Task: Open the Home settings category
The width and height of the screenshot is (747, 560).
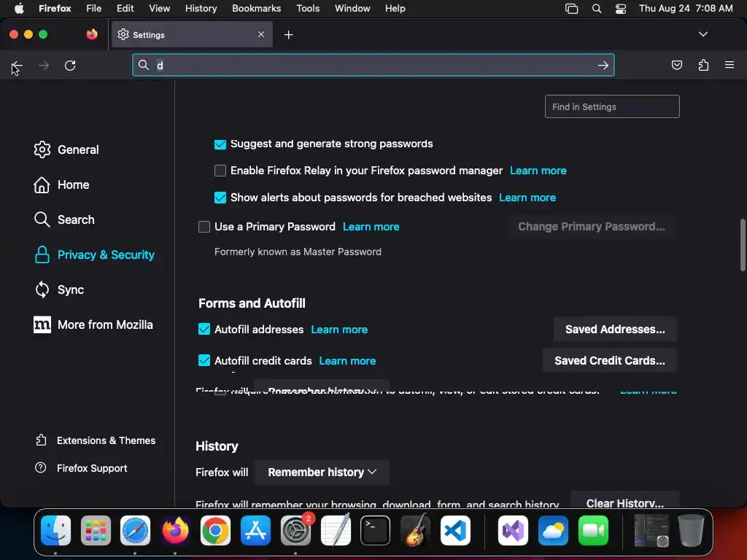Action: [61, 184]
